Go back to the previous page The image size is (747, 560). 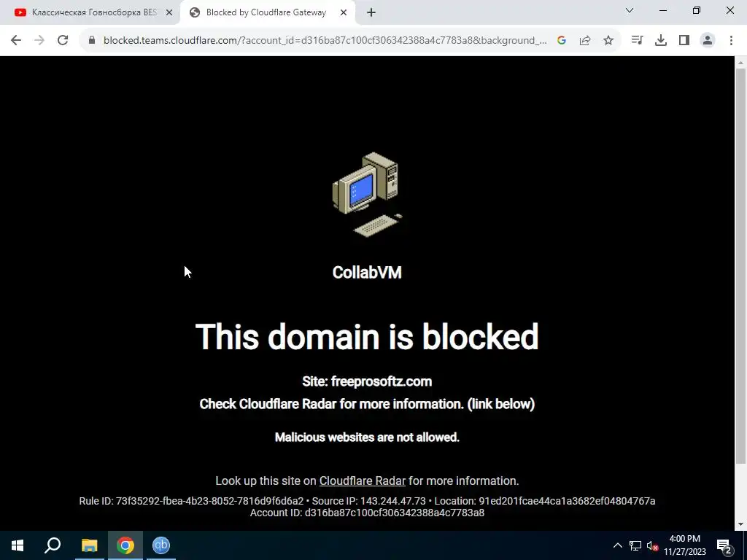(16, 40)
